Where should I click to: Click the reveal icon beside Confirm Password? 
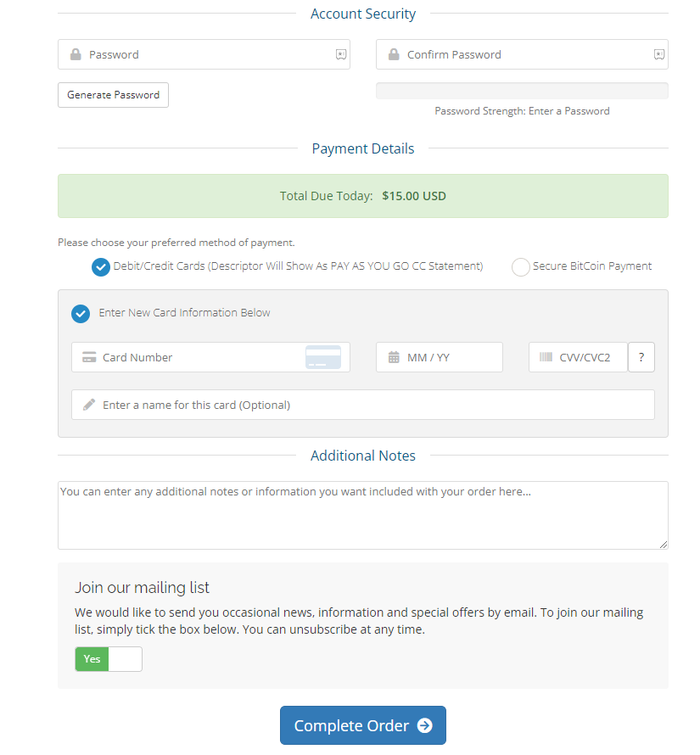[x=659, y=53]
